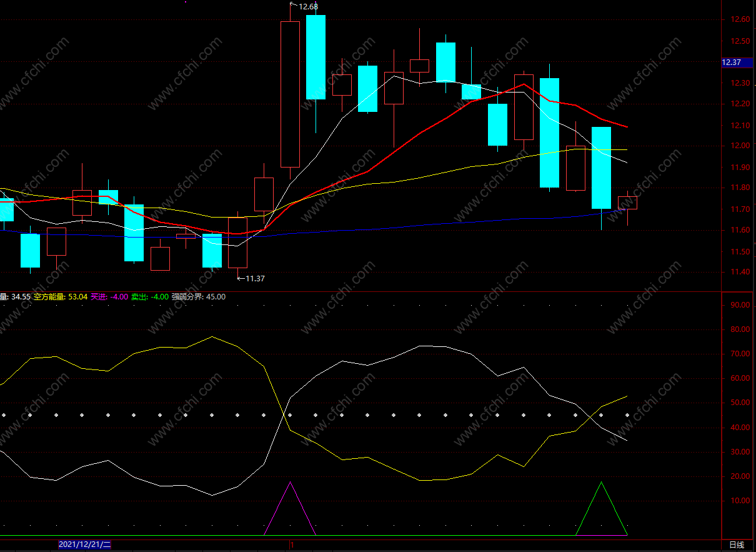Click the 日线 period label
Screen dimensions: 756x552
737,545
